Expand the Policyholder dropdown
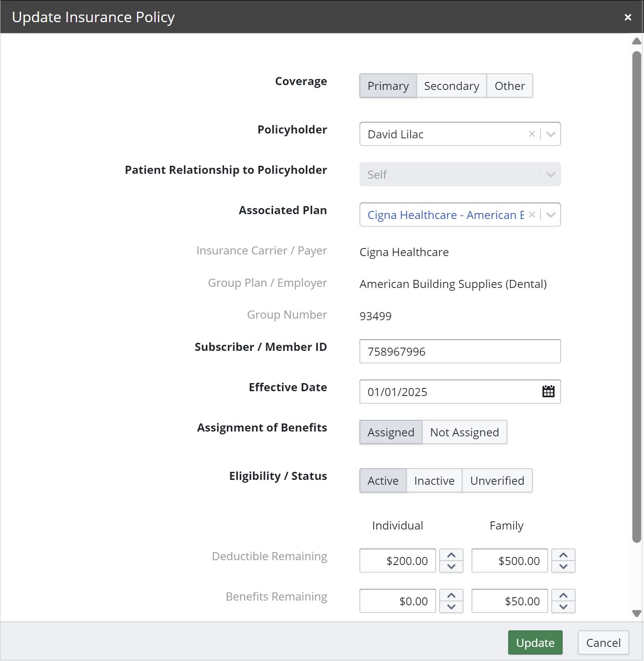644x661 pixels. [x=551, y=134]
